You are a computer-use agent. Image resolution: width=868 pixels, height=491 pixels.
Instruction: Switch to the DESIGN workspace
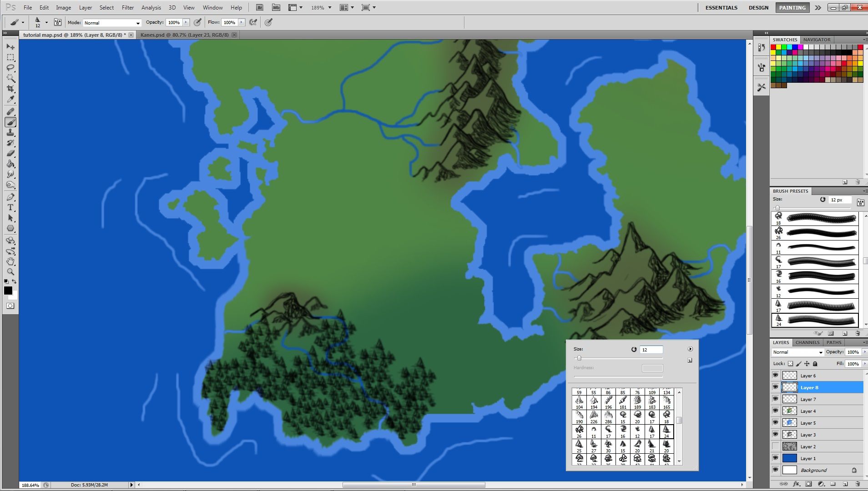(x=758, y=7)
